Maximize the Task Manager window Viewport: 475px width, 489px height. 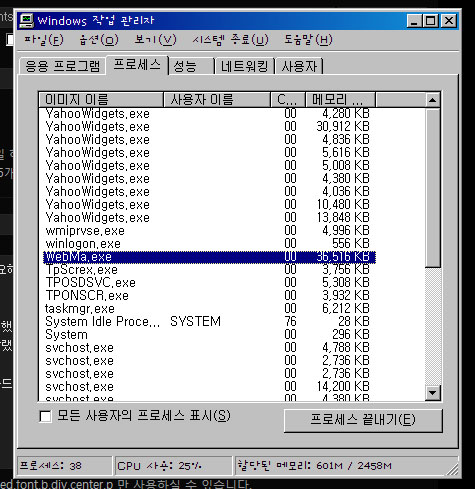tap(431, 21)
